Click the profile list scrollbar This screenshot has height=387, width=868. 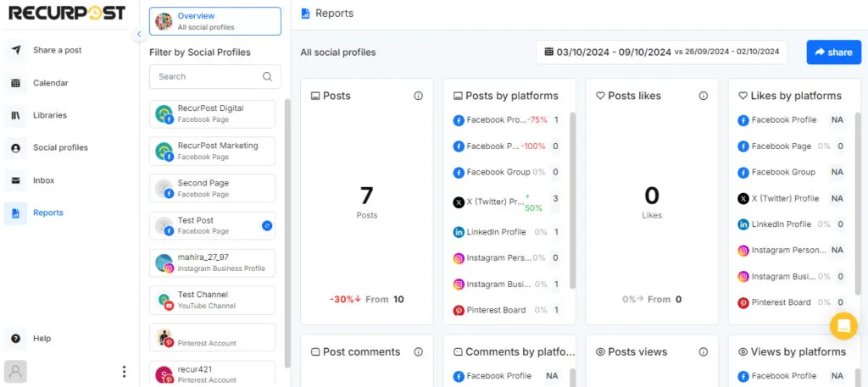point(287,234)
